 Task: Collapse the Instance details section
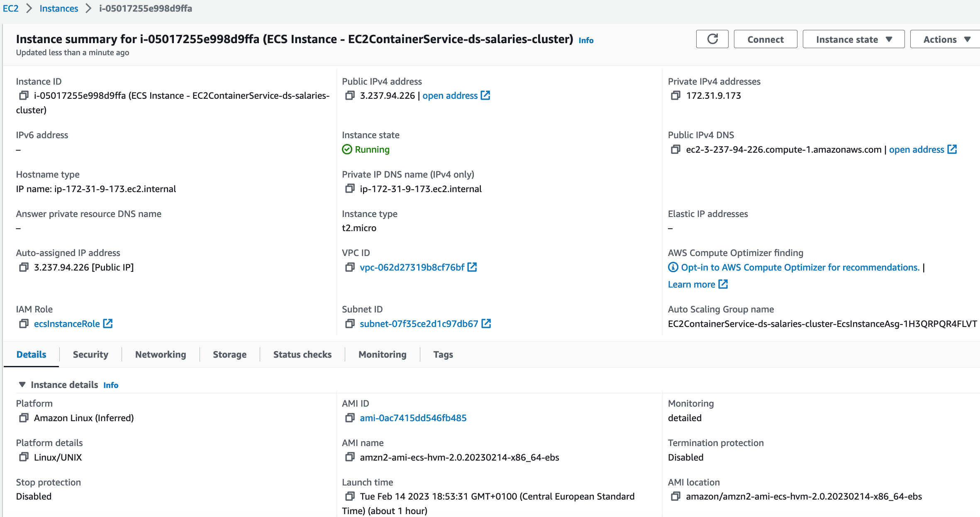click(22, 385)
